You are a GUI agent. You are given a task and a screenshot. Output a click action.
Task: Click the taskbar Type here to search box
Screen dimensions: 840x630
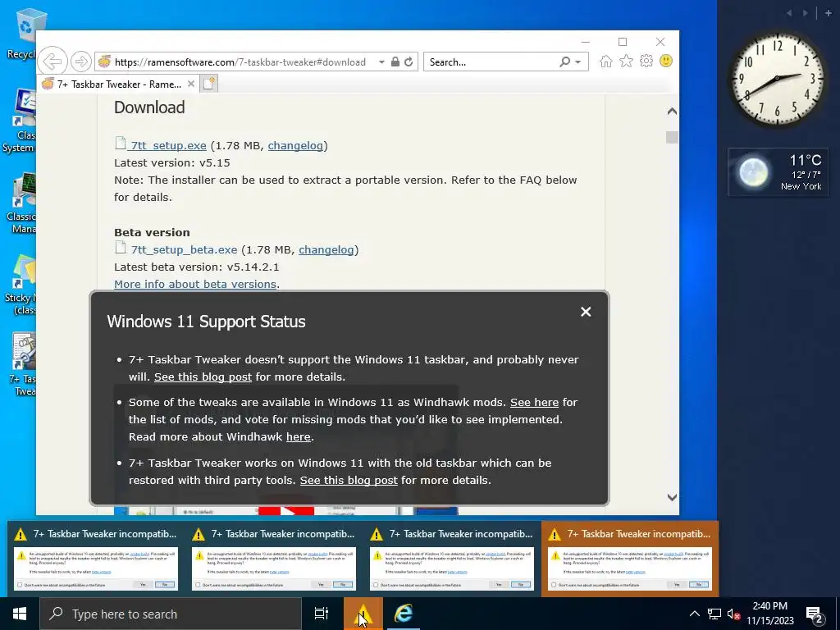coord(171,614)
